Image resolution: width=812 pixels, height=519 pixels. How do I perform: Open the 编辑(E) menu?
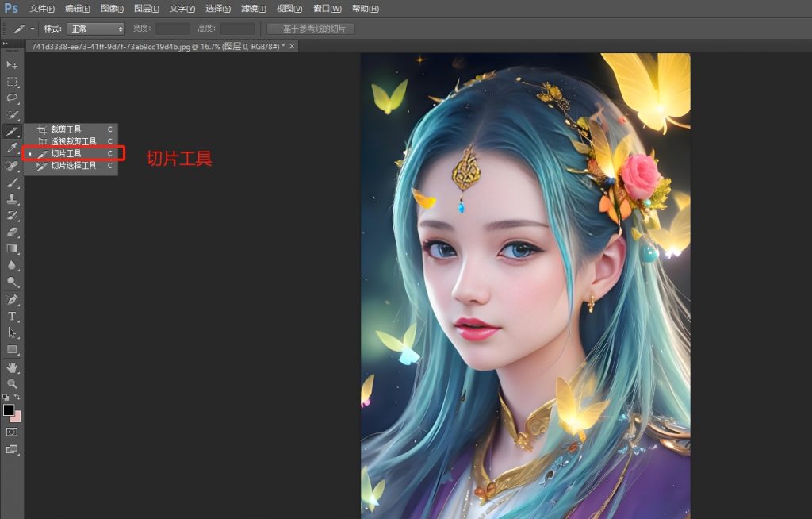(77, 9)
